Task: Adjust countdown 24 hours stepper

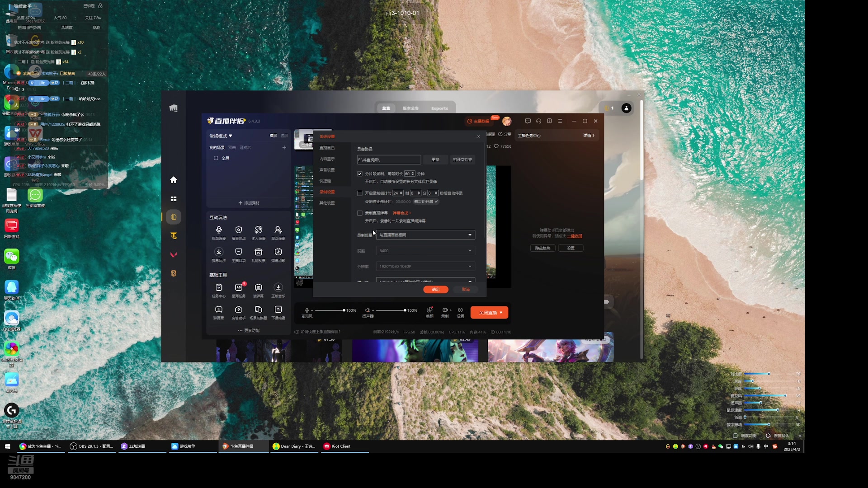Action: (x=398, y=193)
